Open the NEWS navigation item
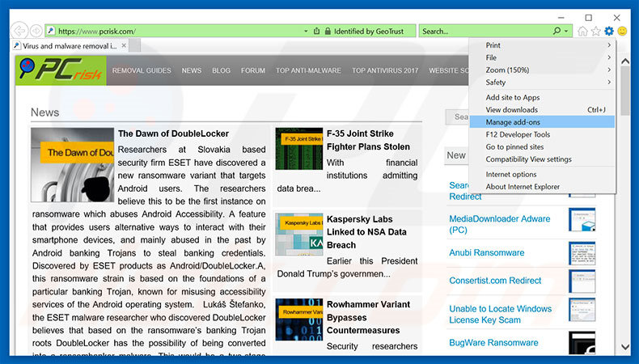639x364 pixels. tap(192, 70)
